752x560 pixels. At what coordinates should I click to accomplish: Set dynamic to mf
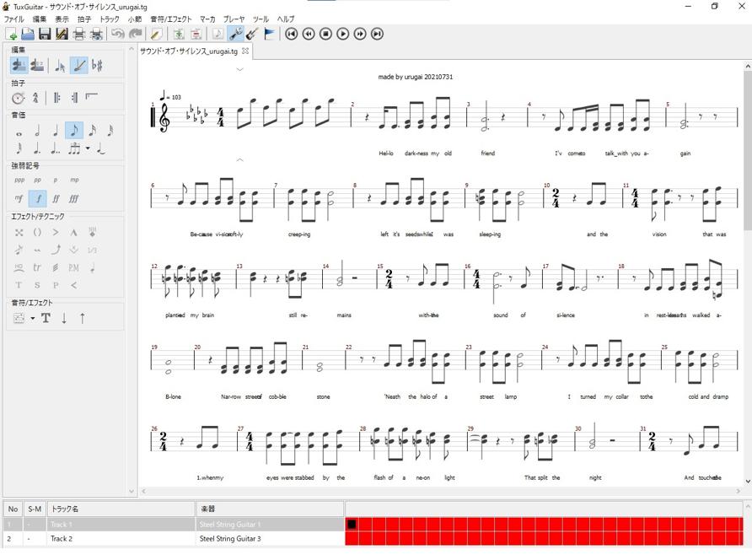pos(19,198)
